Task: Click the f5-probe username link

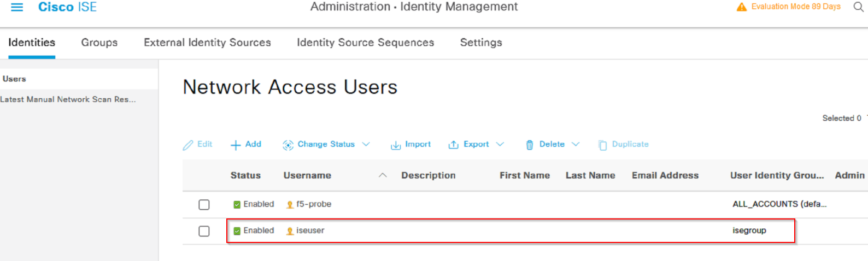Action: click(314, 204)
